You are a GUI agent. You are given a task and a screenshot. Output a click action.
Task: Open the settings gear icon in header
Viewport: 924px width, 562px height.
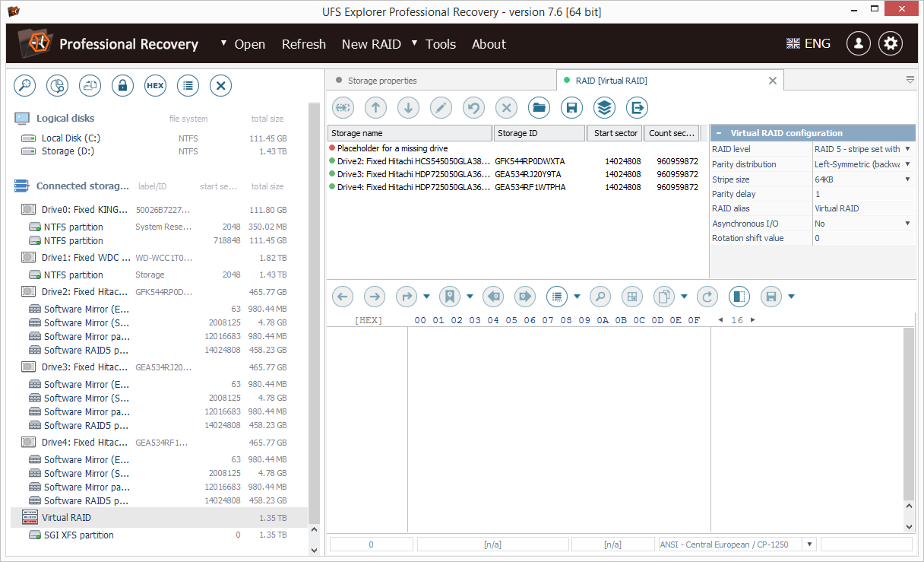pos(891,43)
